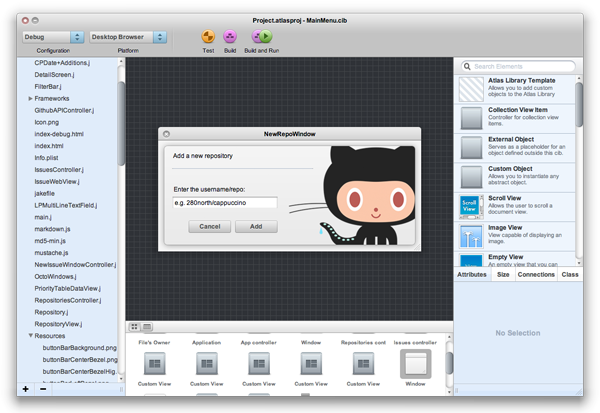Open OctoWindows.j file

point(55,276)
